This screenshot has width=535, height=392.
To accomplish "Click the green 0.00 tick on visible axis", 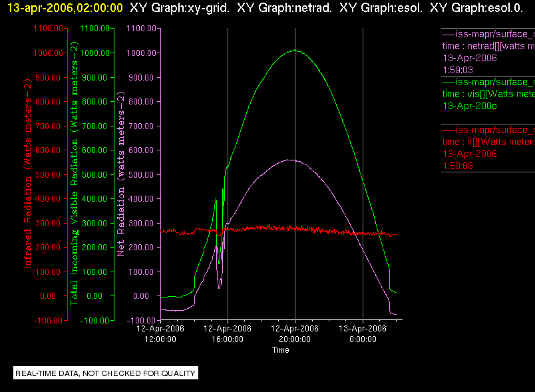I will point(94,296).
